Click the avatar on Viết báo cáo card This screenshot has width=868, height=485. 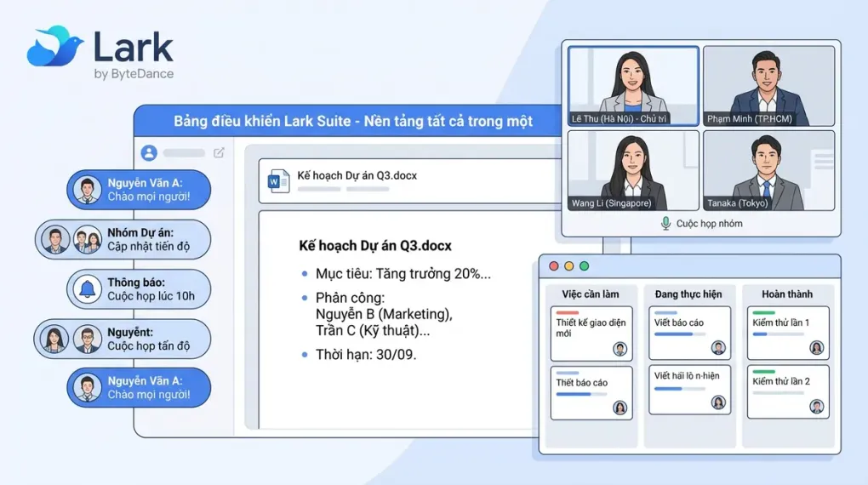718,348
